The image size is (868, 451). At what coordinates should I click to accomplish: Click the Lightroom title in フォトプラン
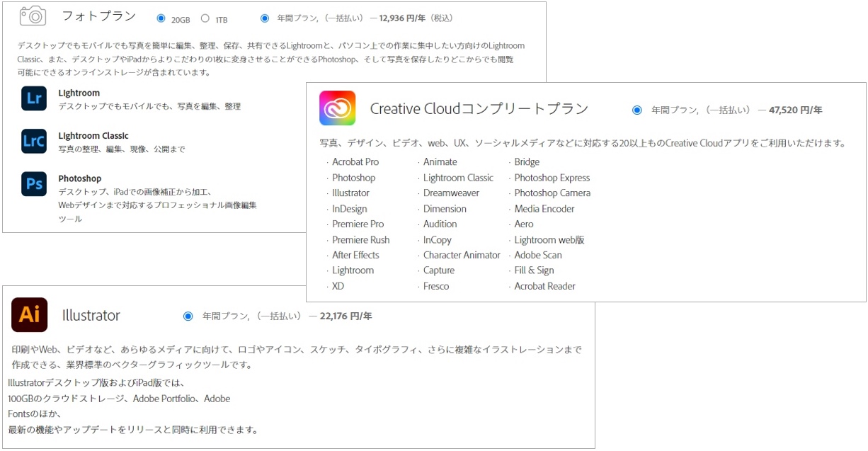tap(79, 93)
